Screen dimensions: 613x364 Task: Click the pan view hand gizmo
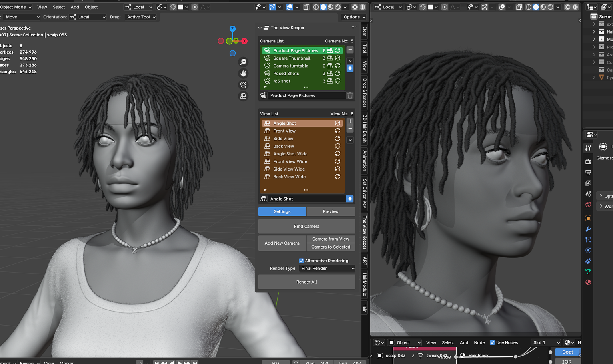(243, 73)
